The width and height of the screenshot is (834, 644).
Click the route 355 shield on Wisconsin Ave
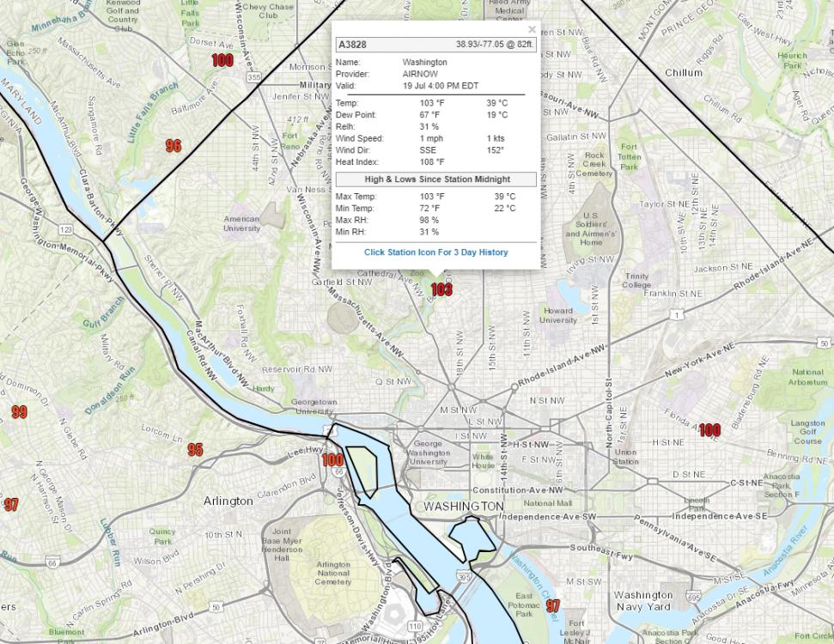pyautogui.click(x=253, y=77)
